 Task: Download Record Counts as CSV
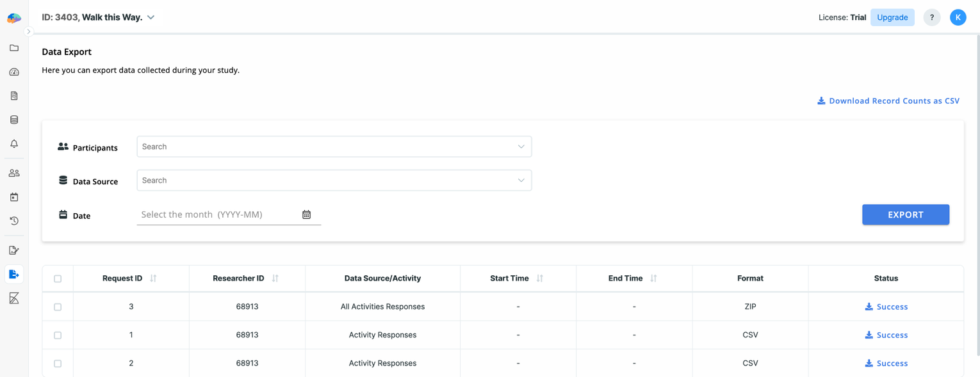[x=888, y=100]
